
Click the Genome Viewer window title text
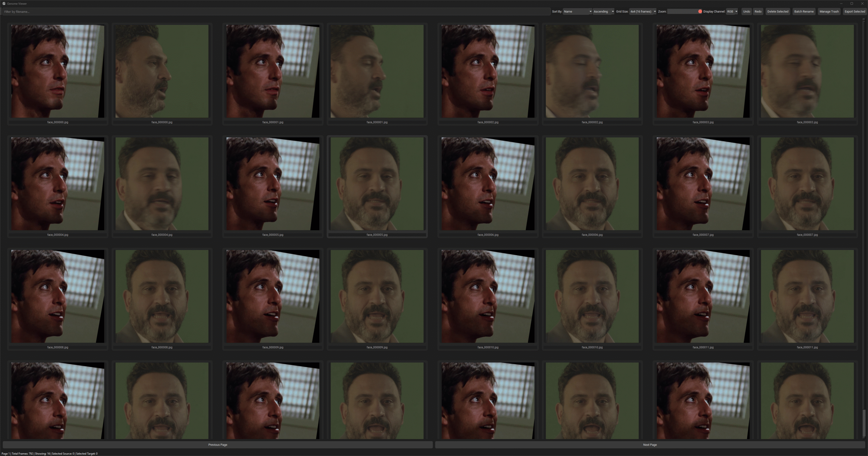pos(17,4)
